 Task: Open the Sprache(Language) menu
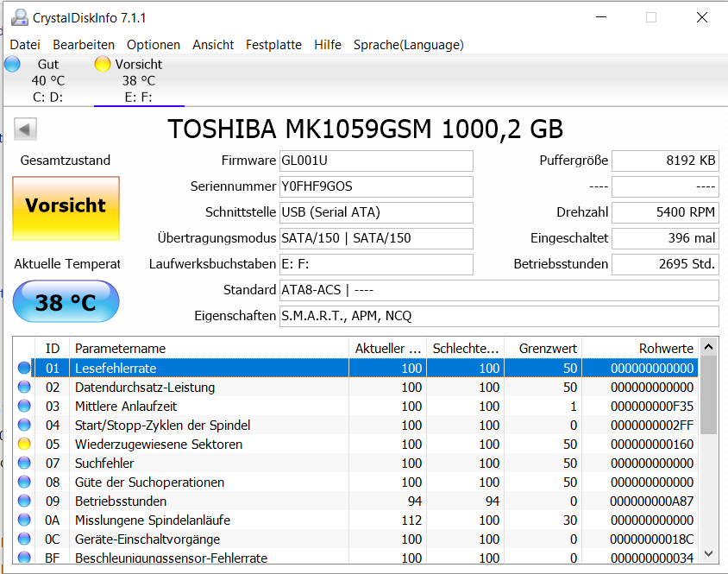tap(409, 45)
